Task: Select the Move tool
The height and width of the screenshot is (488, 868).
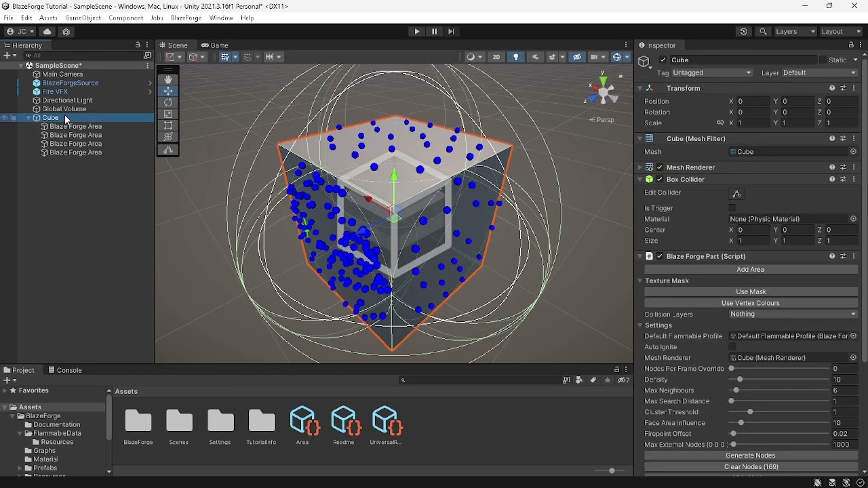Action: pyautogui.click(x=168, y=91)
